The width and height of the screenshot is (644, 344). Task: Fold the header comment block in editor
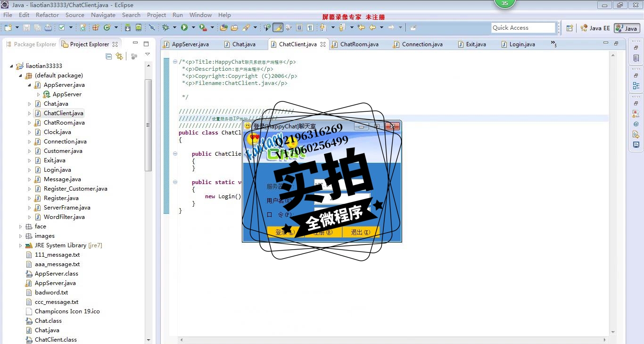175,62
